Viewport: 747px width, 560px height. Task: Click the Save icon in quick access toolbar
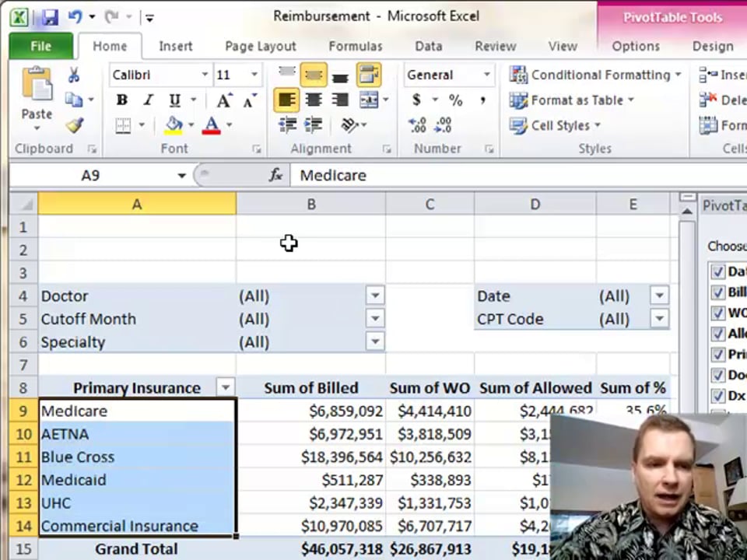(x=49, y=17)
